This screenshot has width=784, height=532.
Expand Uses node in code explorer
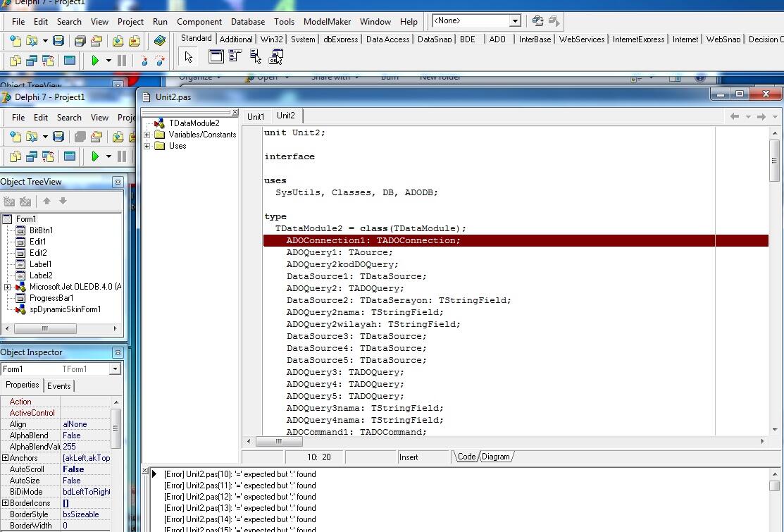147,146
